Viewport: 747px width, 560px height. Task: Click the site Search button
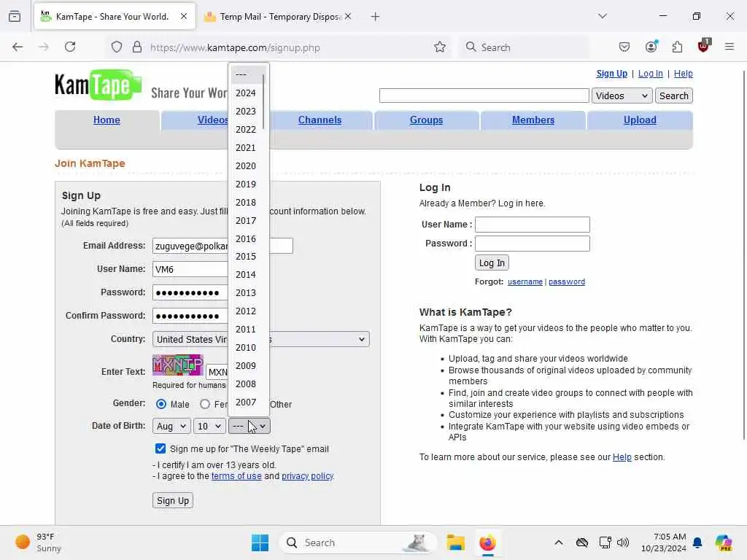coord(673,96)
